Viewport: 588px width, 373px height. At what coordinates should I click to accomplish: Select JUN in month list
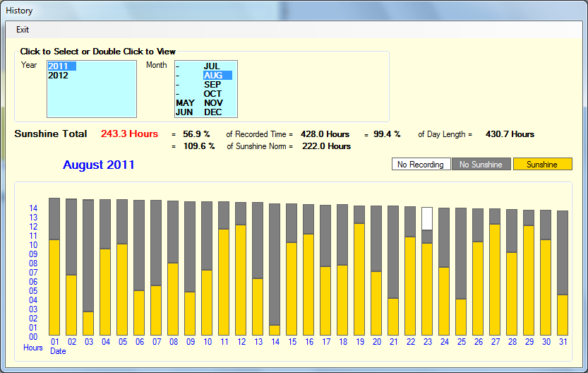click(x=184, y=112)
